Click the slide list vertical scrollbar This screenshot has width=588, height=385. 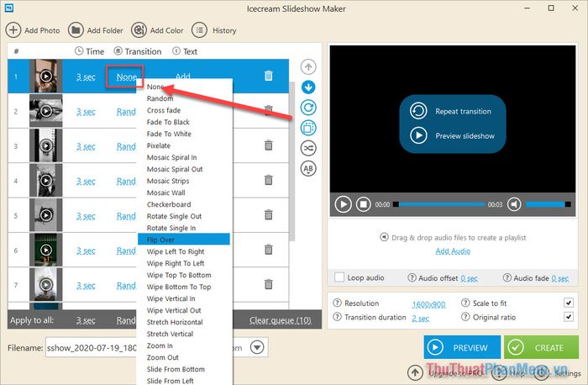[x=292, y=161]
